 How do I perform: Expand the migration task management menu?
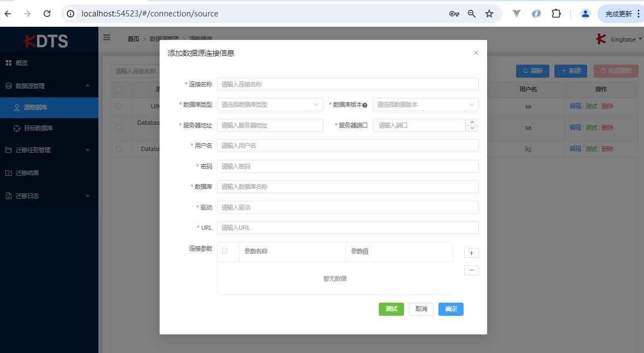point(48,150)
